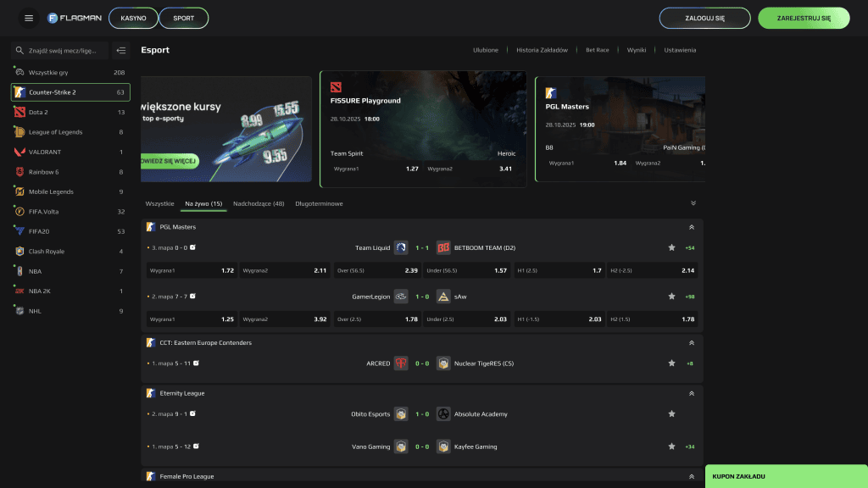Click the Zarejestruj się button
This screenshot has height=488, width=868.
[804, 18]
